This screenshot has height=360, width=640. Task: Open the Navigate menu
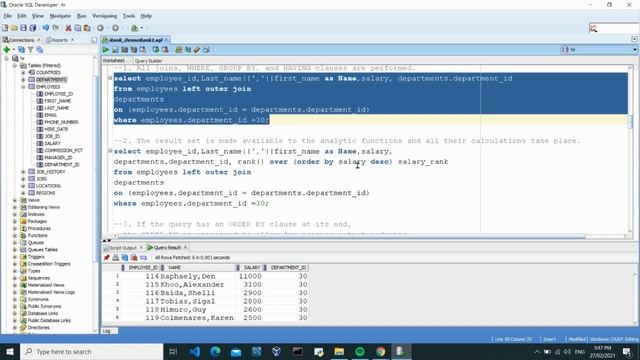point(60,16)
